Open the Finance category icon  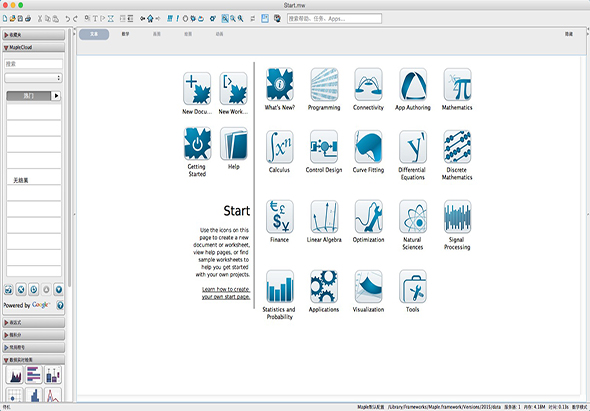click(280, 217)
